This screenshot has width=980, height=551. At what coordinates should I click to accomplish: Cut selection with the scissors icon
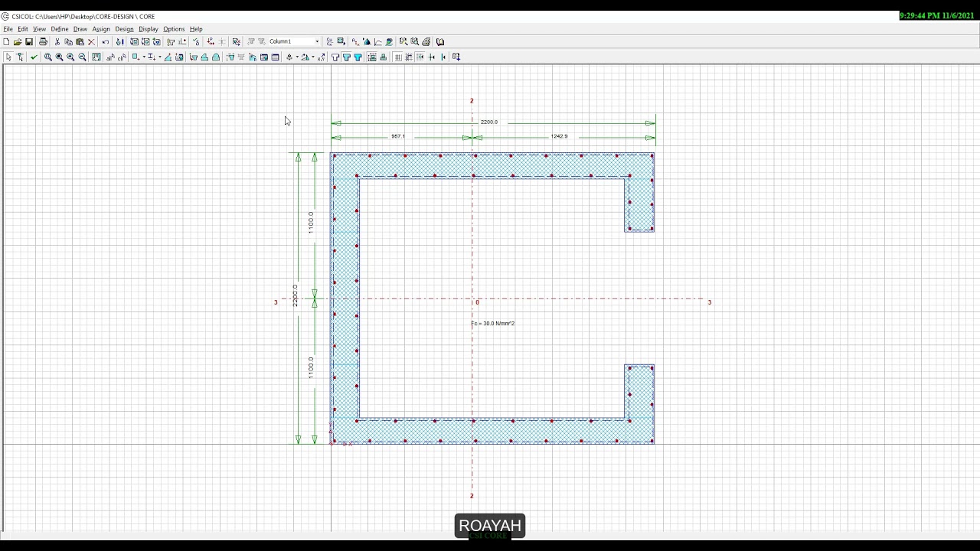coord(57,42)
